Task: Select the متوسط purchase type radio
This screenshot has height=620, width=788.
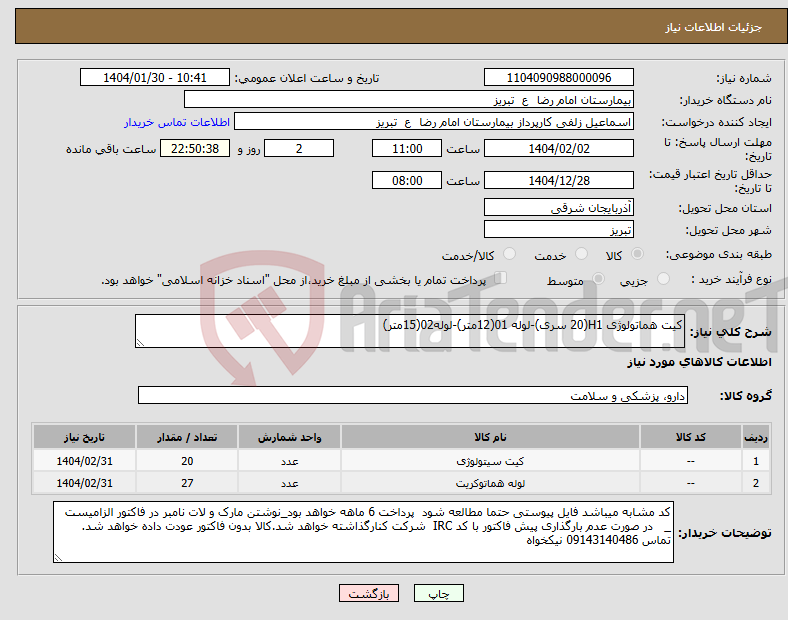Action: (598, 278)
